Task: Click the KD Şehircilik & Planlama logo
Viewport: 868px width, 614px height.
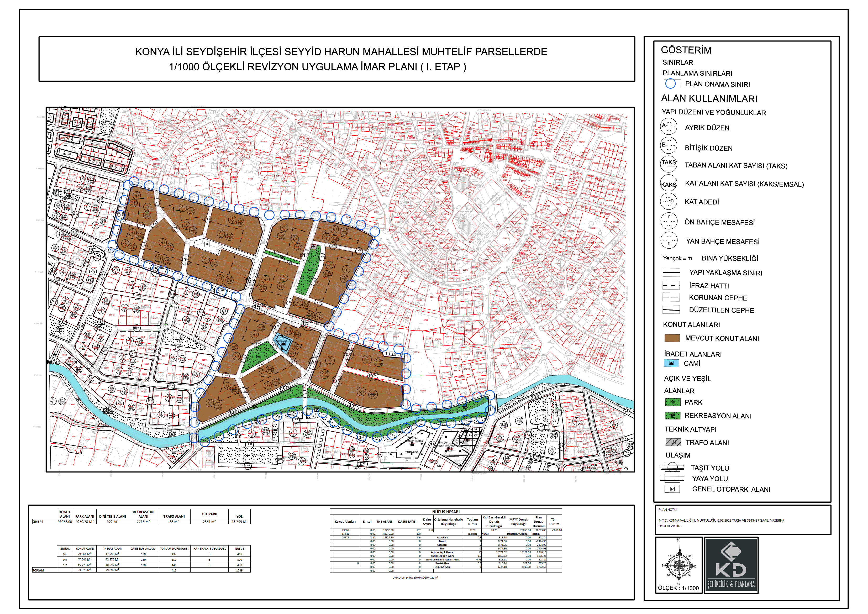Action: coord(731,565)
